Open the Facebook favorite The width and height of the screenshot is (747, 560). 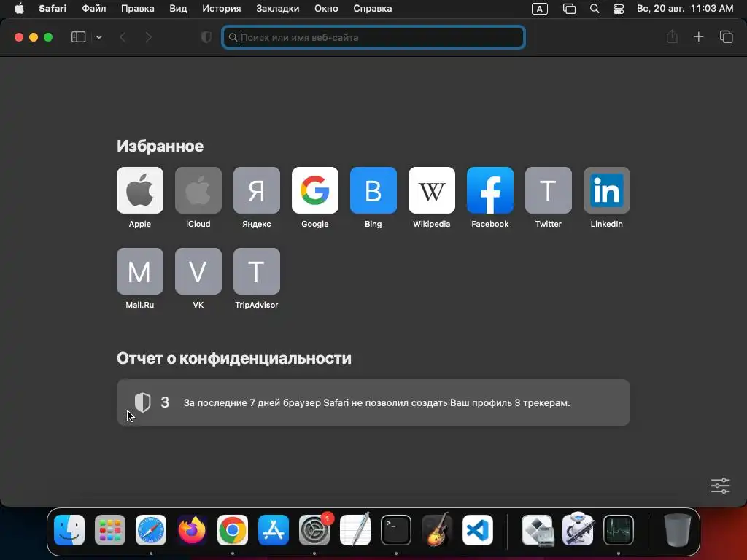coord(489,190)
